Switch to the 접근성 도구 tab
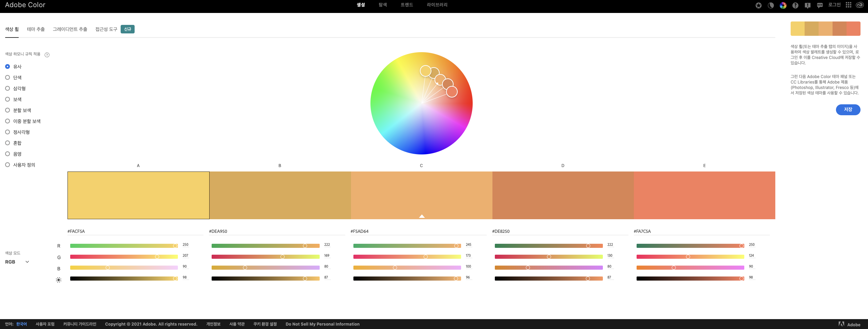868x329 pixels. 106,29
